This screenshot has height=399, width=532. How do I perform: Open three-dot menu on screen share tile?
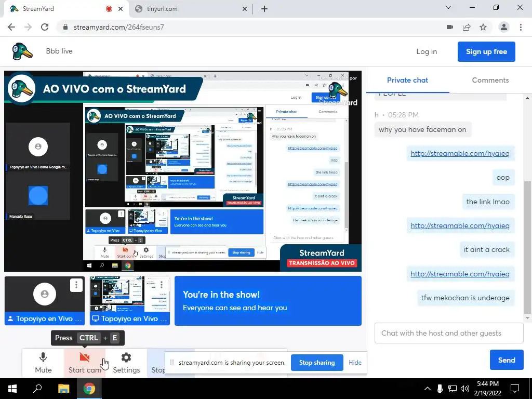tap(162, 285)
